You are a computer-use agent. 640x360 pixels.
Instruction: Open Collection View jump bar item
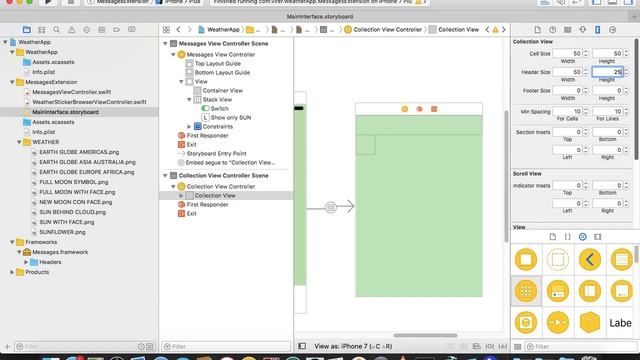click(453, 29)
